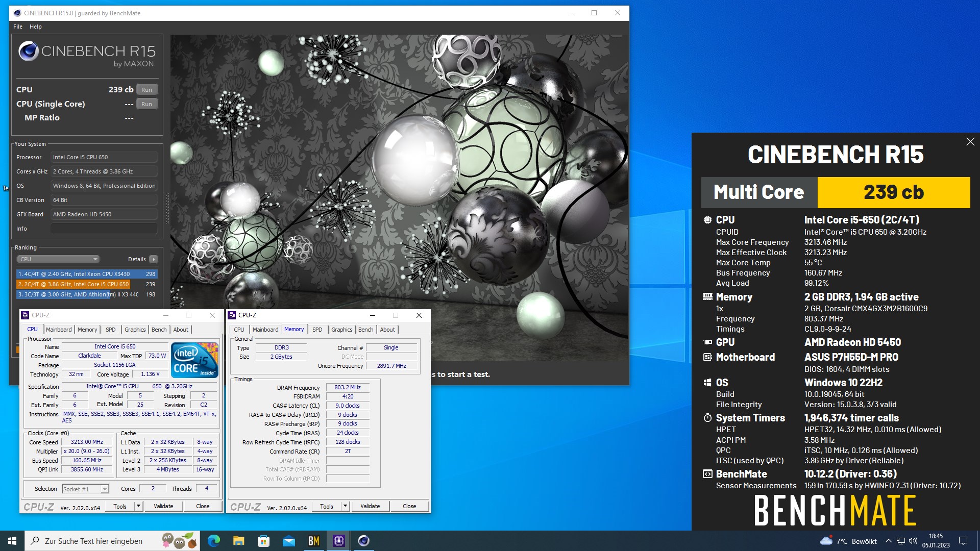980x551 pixels.
Task: Click the DRAM Frequency 803.2 MHz value
Action: tap(348, 388)
